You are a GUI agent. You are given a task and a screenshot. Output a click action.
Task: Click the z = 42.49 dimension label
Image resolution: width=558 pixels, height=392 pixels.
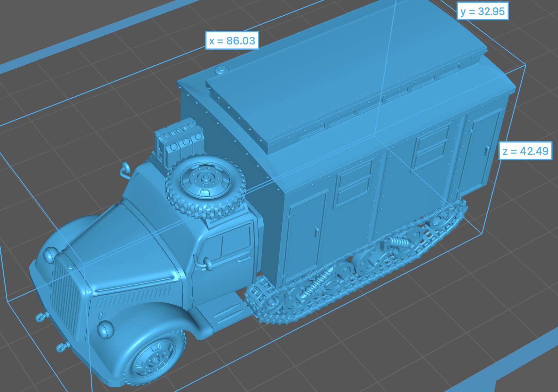525,151
